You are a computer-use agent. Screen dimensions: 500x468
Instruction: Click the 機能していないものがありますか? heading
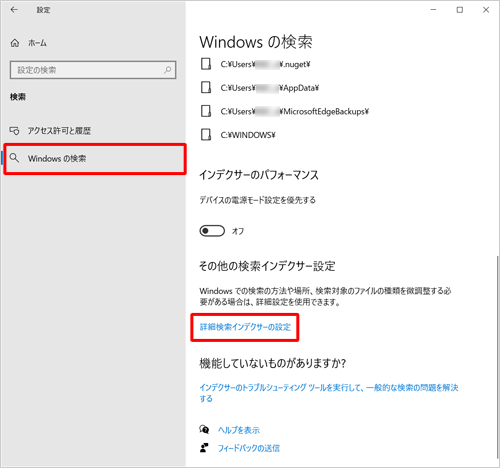tap(273, 363)
